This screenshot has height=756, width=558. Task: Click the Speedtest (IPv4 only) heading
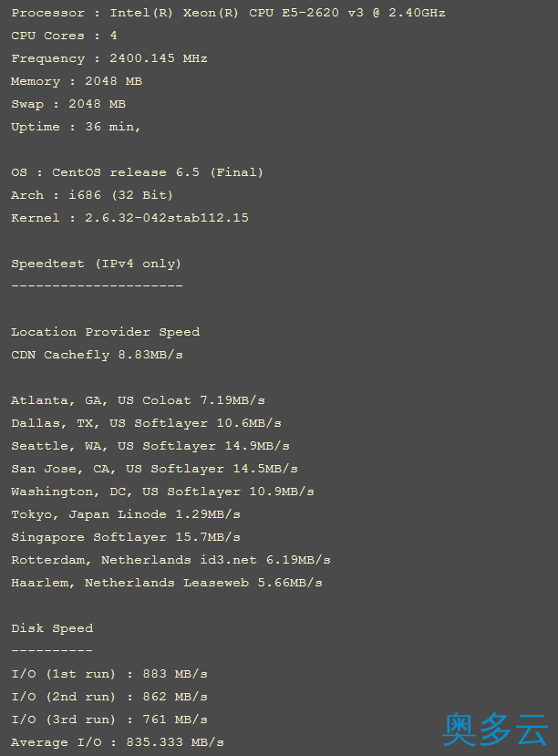[97, 264]
